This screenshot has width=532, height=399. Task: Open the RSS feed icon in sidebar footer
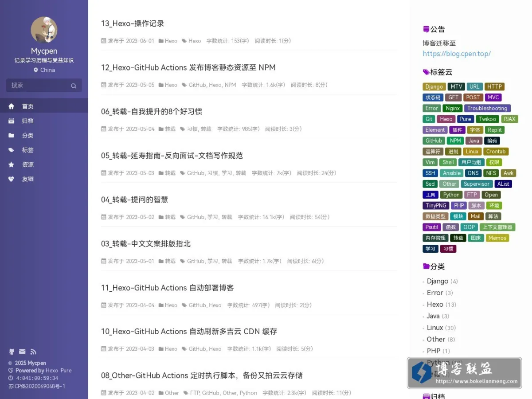33,352
